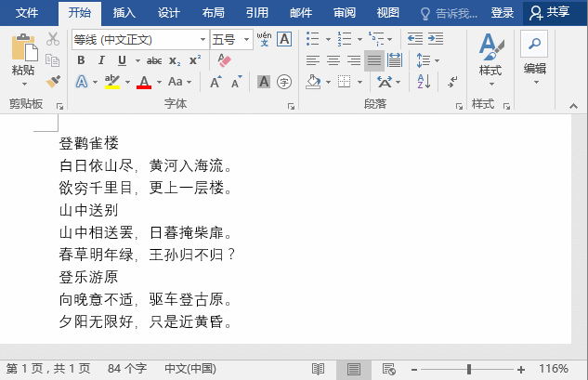Switch to the 设计 Design tab
This screenshot has height=380, width=588.
tap(168, 13)
